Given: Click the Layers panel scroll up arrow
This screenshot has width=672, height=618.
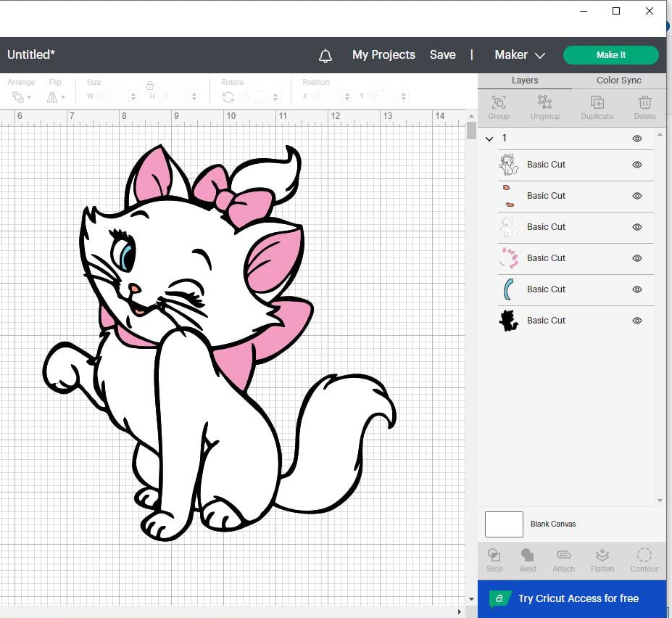Looking at the screenshot, I should pos(660,135).
